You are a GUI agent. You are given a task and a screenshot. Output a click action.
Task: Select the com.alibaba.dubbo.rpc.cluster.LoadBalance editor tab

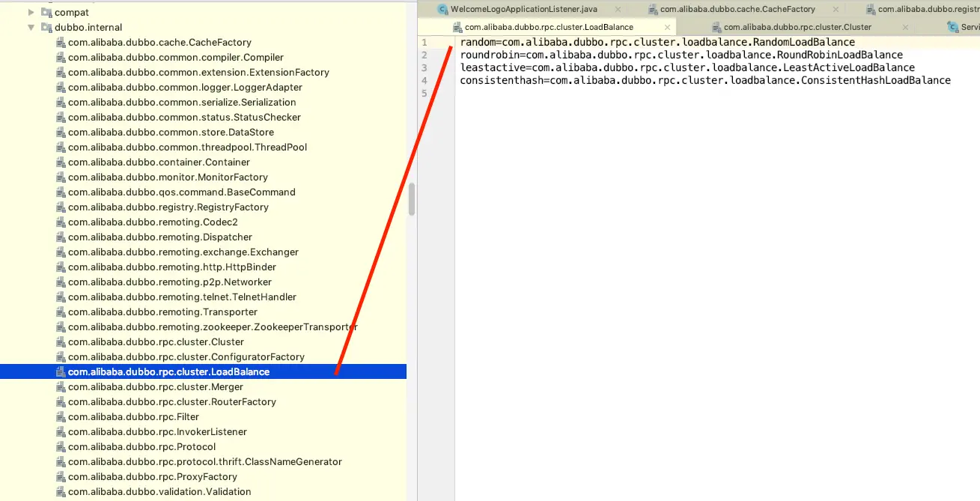tap(549, 27)
